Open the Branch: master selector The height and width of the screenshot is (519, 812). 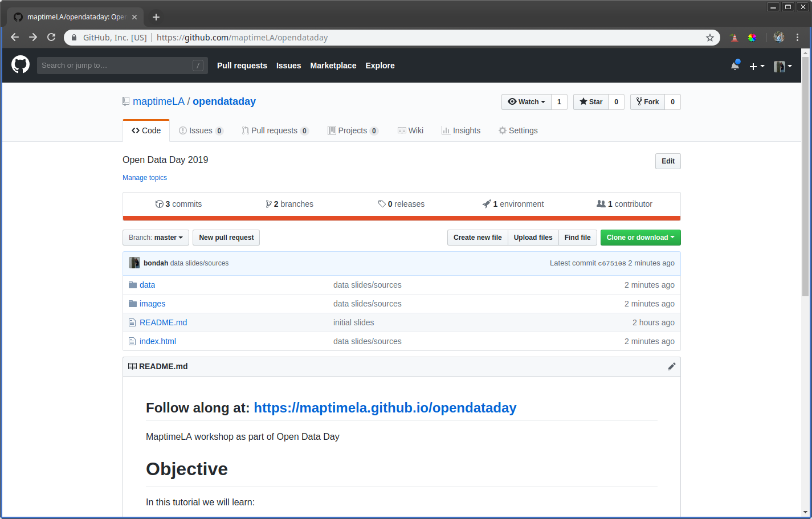pyautogui.click(x=156, y=238)
